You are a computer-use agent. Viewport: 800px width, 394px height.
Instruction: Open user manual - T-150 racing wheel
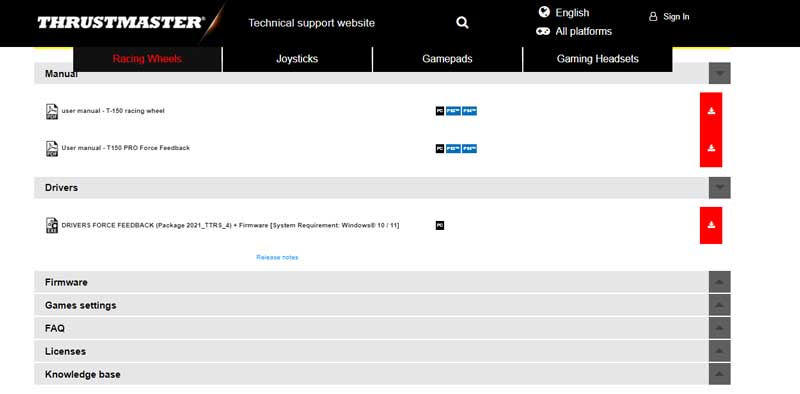coord(113,111)
